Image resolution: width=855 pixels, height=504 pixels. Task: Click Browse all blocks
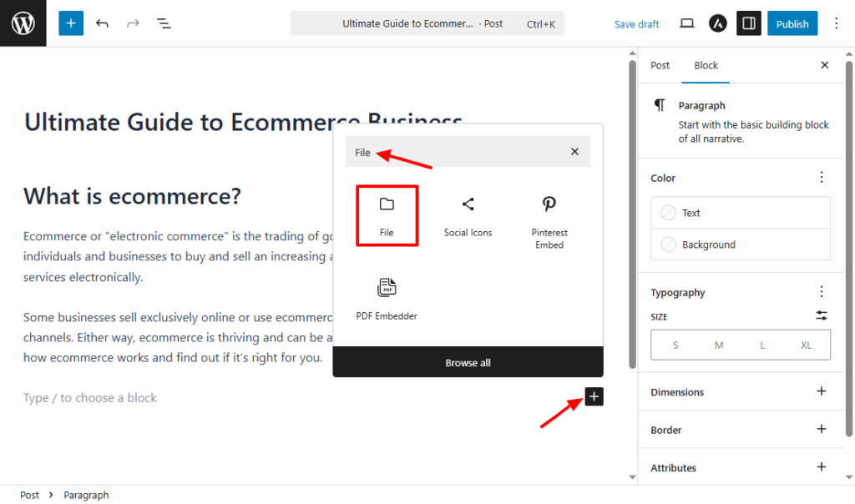468,362
